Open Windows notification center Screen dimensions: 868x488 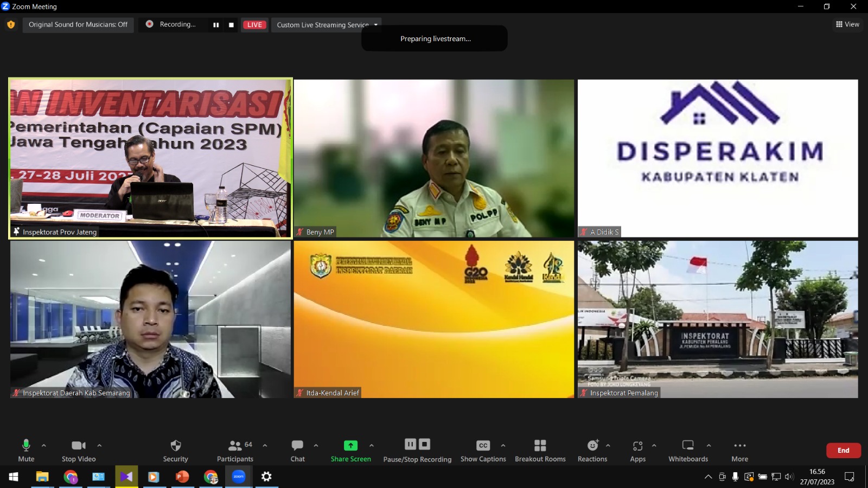[850, 477]
